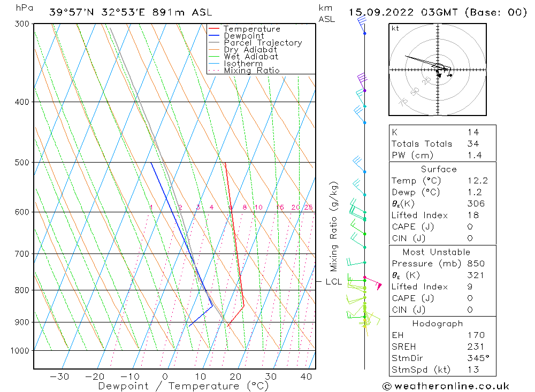
Task: Click the 'kt' unit label in hodograph
Action: click(395, 28)
